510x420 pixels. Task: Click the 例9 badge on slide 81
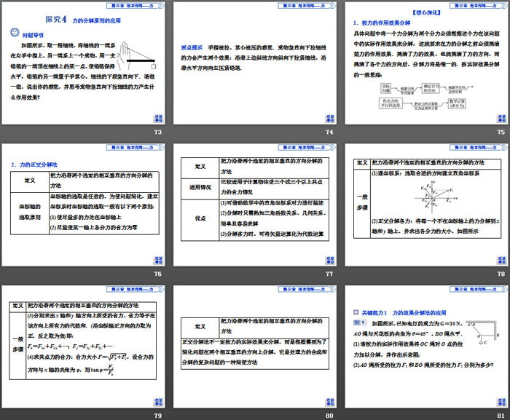pos(360,322)
